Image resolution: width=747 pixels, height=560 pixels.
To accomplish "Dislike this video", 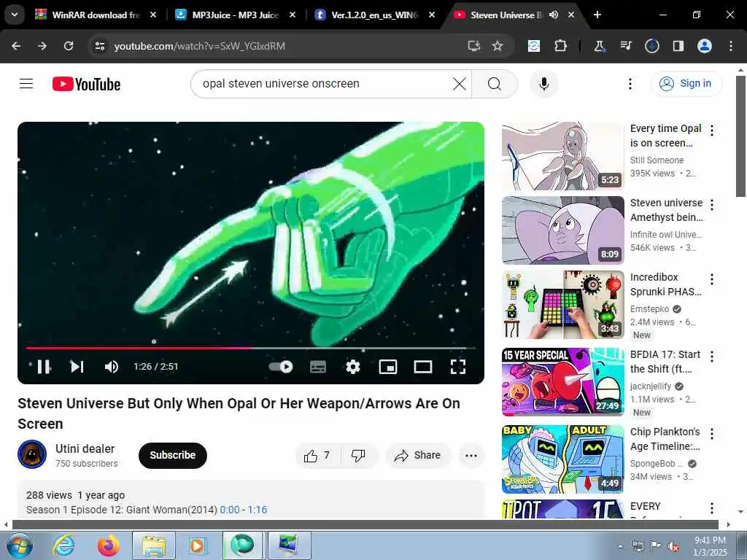I will point(358,456).
